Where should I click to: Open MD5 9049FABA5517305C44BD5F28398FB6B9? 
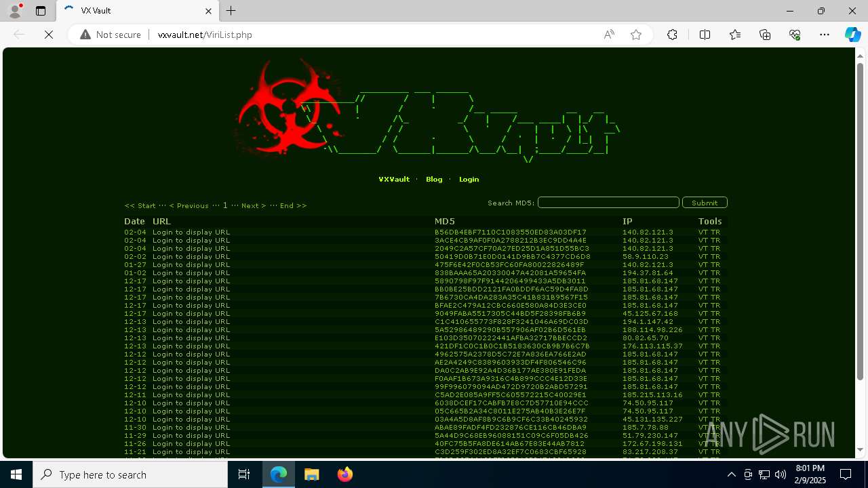(x=510, y=314)
